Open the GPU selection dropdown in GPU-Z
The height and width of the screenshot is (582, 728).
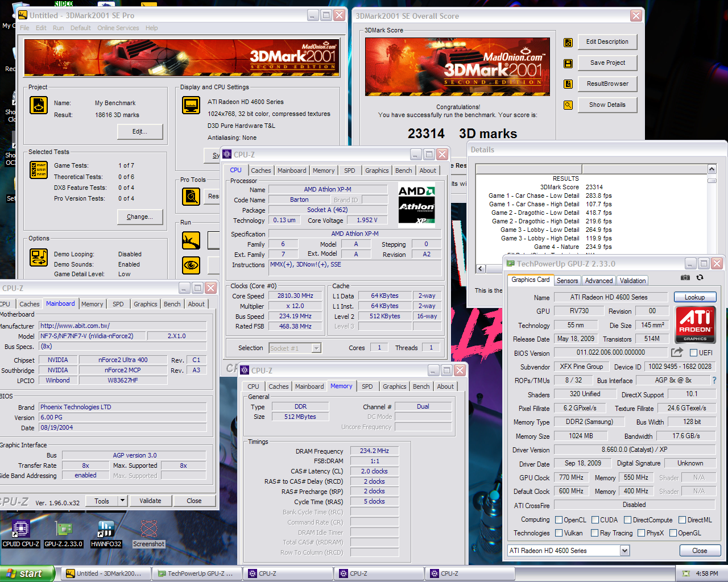point(624,551)
